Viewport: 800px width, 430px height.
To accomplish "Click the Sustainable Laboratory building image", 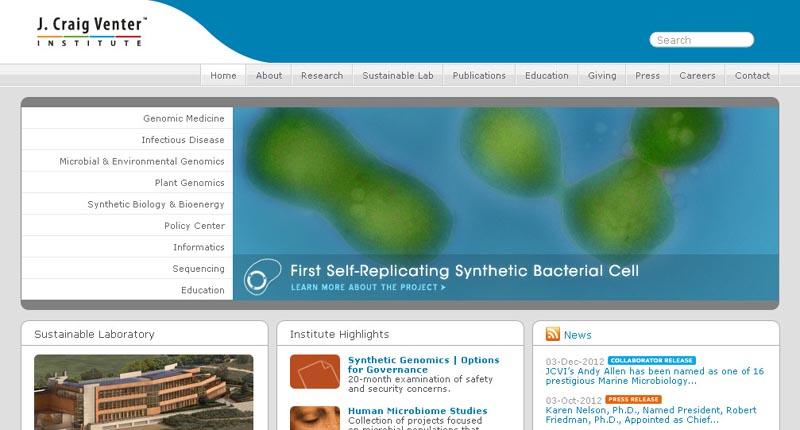I will 144,392.
